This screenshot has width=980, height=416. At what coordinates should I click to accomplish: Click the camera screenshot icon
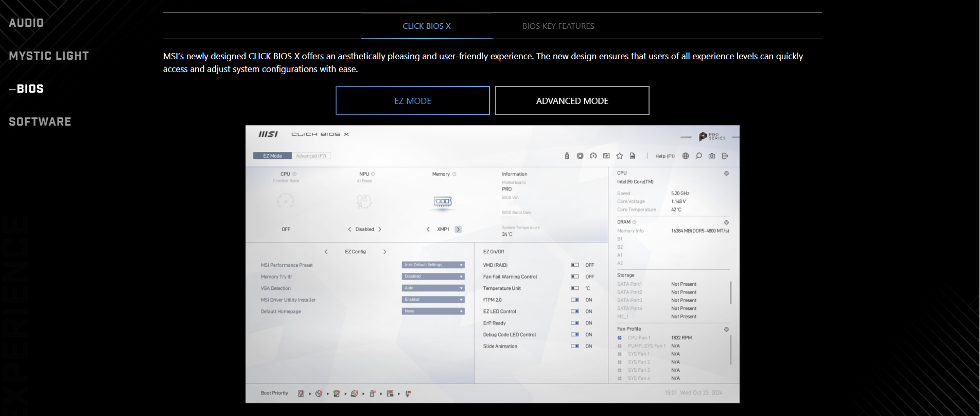coord(712,156)
